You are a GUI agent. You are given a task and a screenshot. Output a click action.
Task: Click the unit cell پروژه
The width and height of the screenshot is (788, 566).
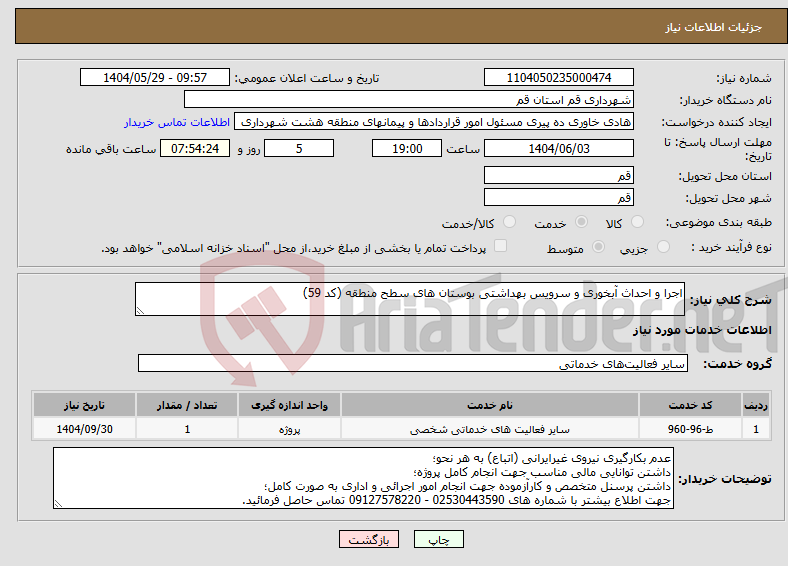point(289,429)
